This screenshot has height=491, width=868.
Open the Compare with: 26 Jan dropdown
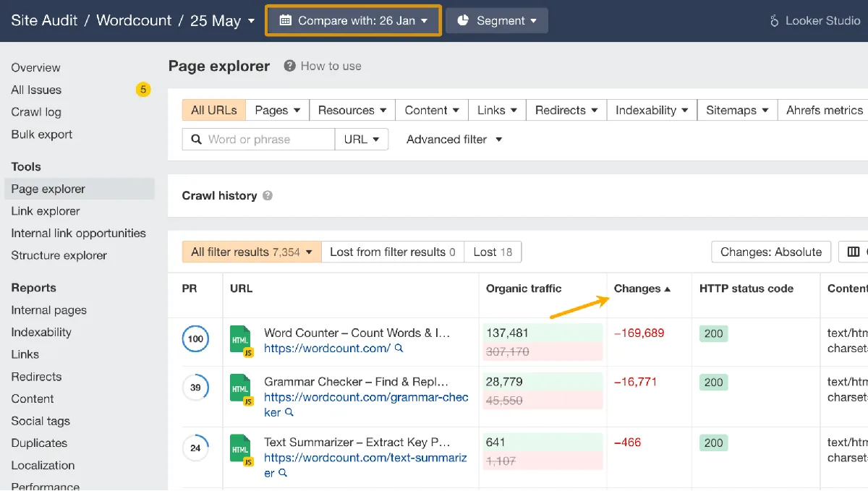(353, 21)
